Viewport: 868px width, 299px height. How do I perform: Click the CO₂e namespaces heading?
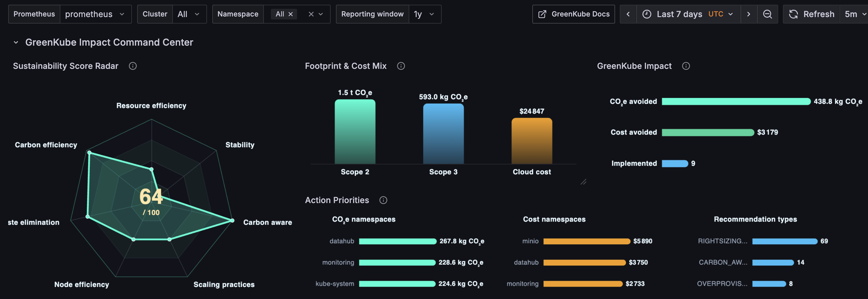(364, 220)
